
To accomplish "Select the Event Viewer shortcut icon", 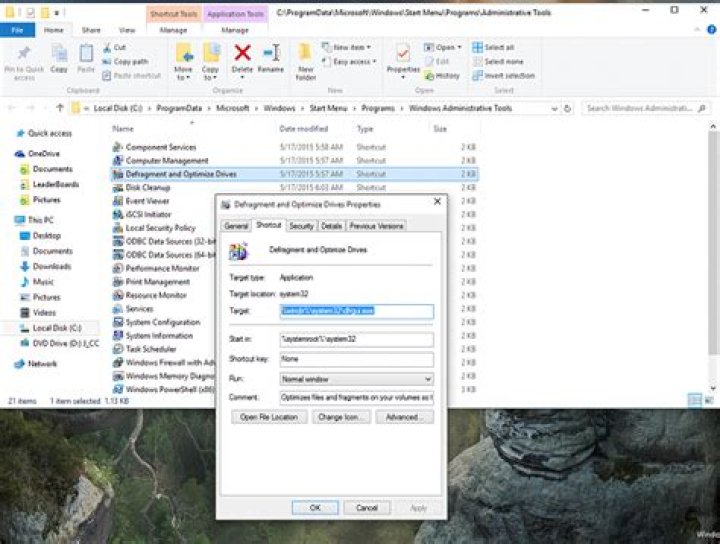I will tap(118, 200).
